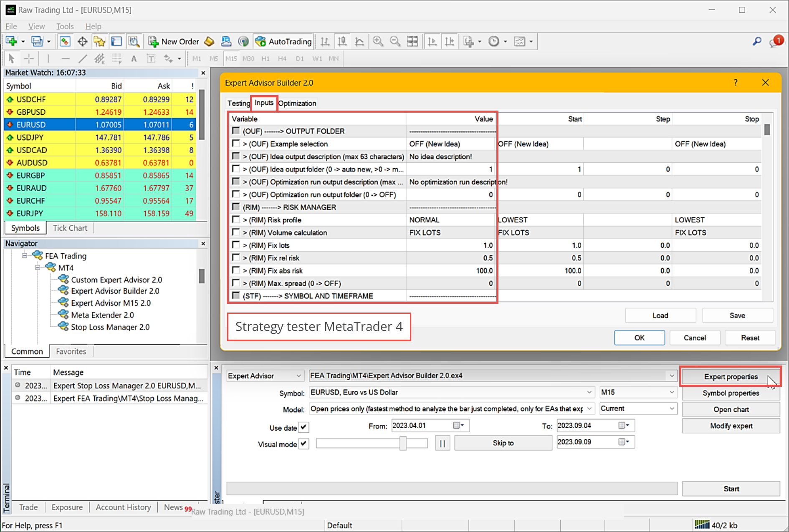The height and width of the screenshot is (532, 789).
Task: Click the Reset button
Action: (x=750, y=338)
